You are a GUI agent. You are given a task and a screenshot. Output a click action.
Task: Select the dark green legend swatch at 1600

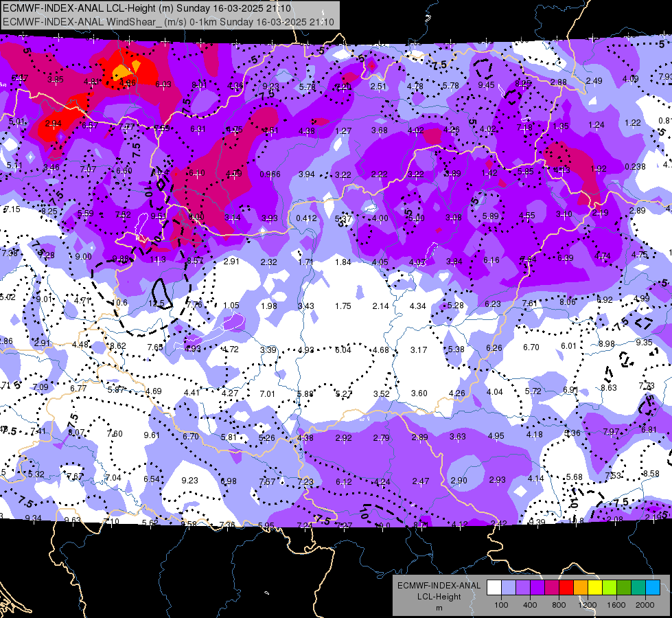(x=624, y=587)
